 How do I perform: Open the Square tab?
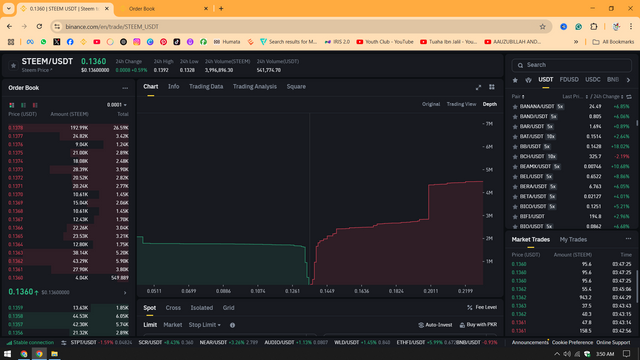(x=296, y=87)
